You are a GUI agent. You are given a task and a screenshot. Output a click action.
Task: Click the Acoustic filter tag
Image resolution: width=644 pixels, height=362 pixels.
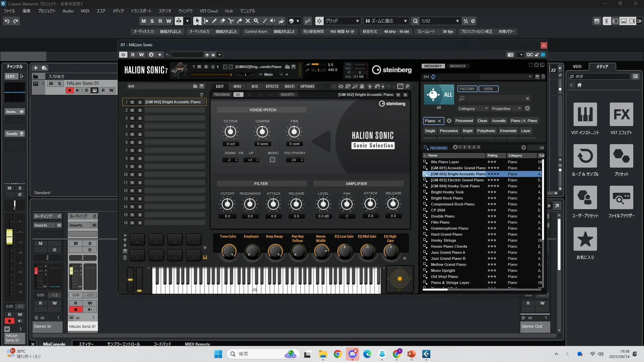pos(499,121)
